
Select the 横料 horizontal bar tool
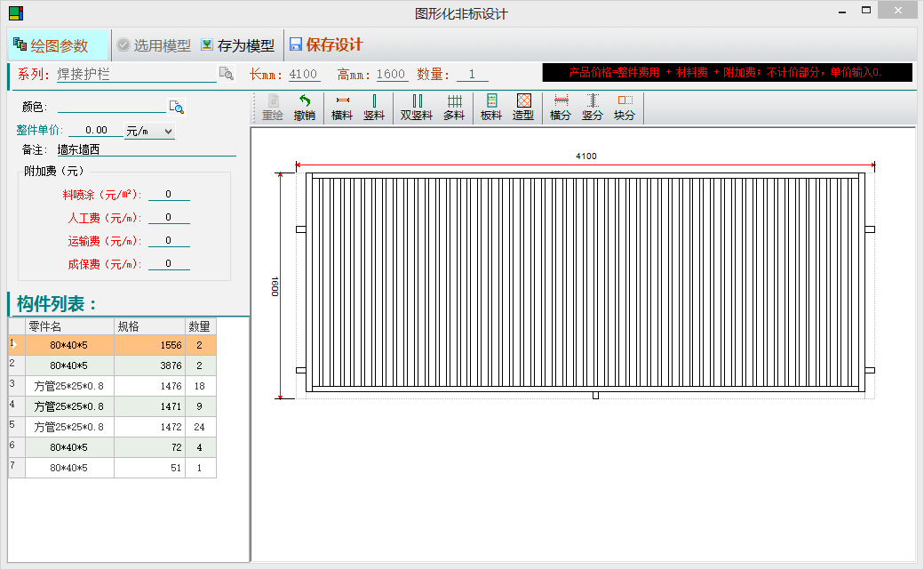[342, 108]
